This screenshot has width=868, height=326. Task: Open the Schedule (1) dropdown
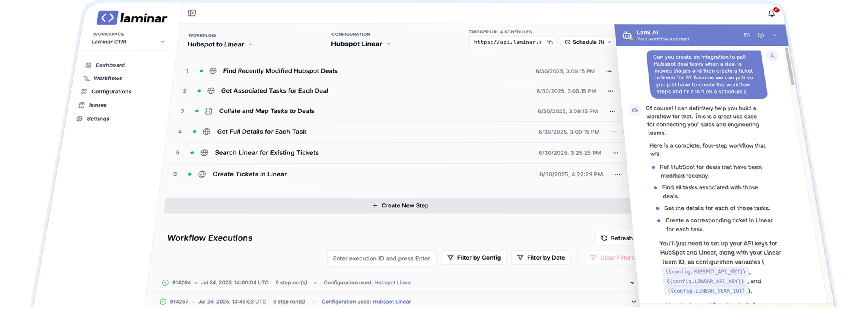tap(588, 42)
